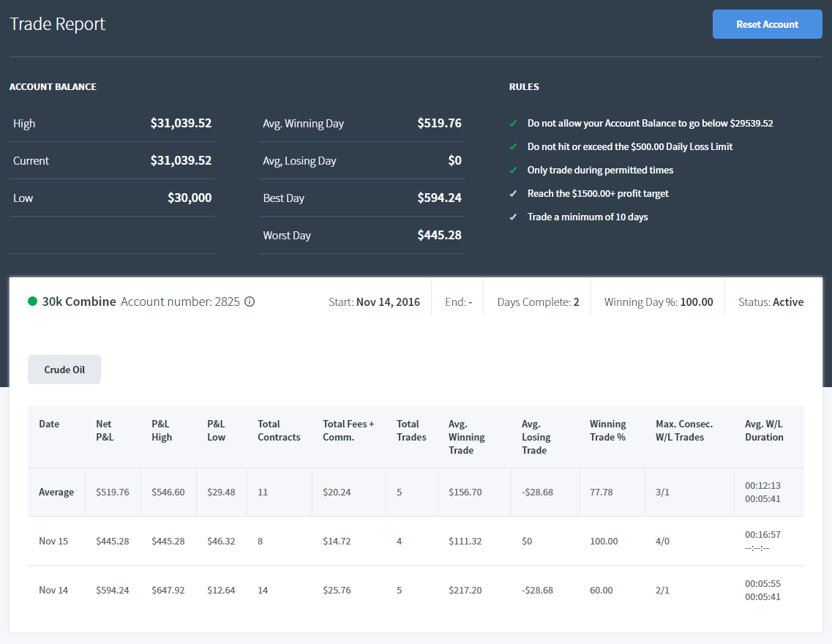Open the account info icon beside 2825

[x=250, y=302]
